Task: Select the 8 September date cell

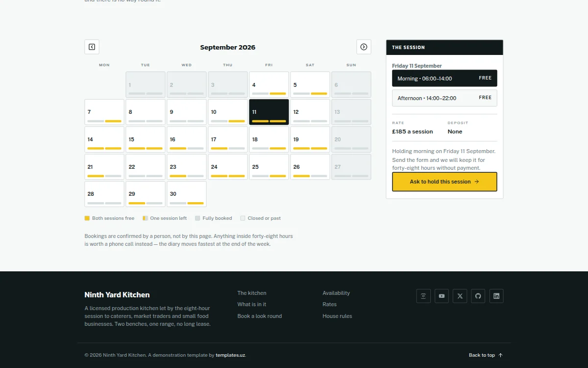Action: pyautogui.click(x=146, y=112)
